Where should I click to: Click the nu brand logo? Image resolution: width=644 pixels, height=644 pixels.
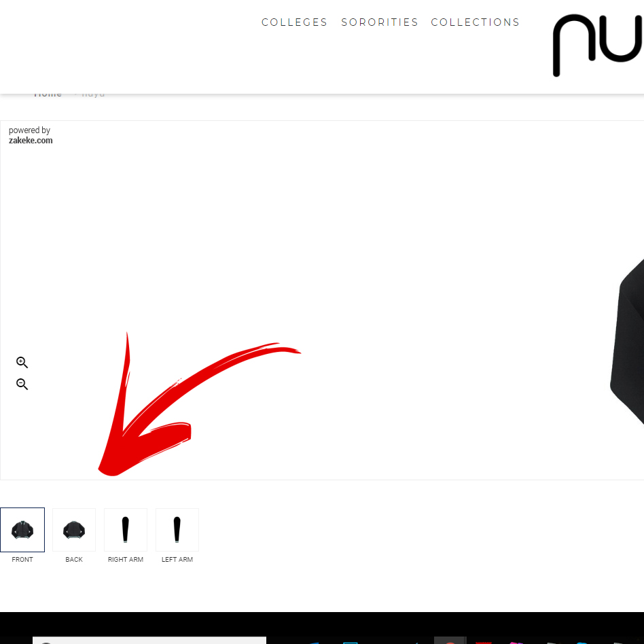pyautogui.click(x=598, y=46)
